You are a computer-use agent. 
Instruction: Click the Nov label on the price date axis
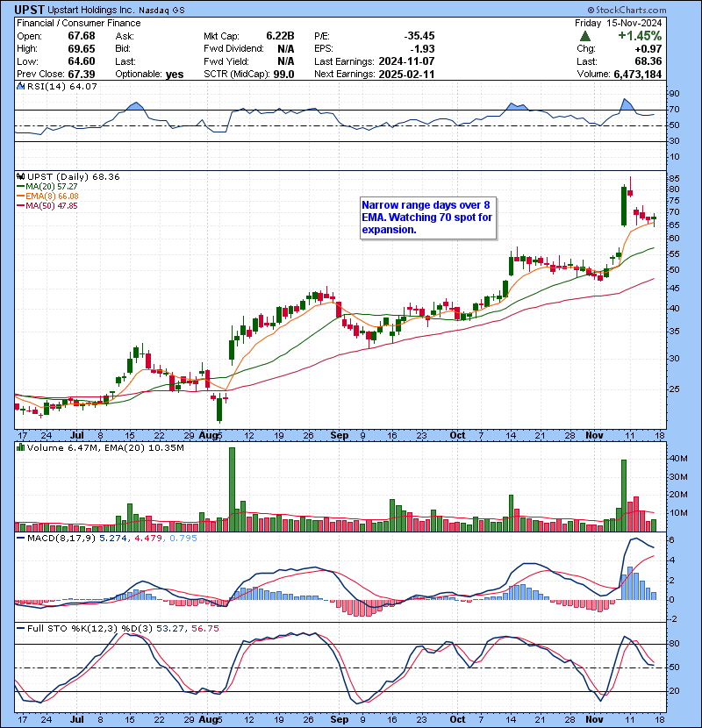[x=594, y=436]
